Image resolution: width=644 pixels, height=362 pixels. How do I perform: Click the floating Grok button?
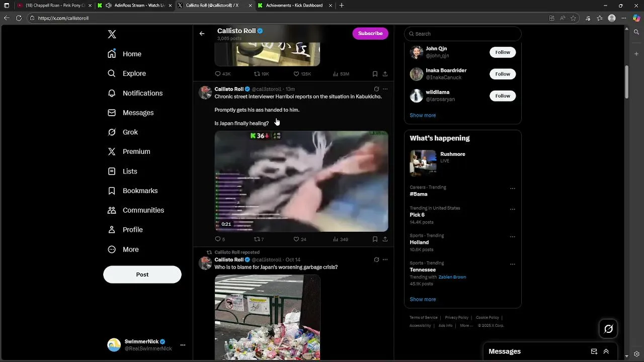[x=608, y=329]
